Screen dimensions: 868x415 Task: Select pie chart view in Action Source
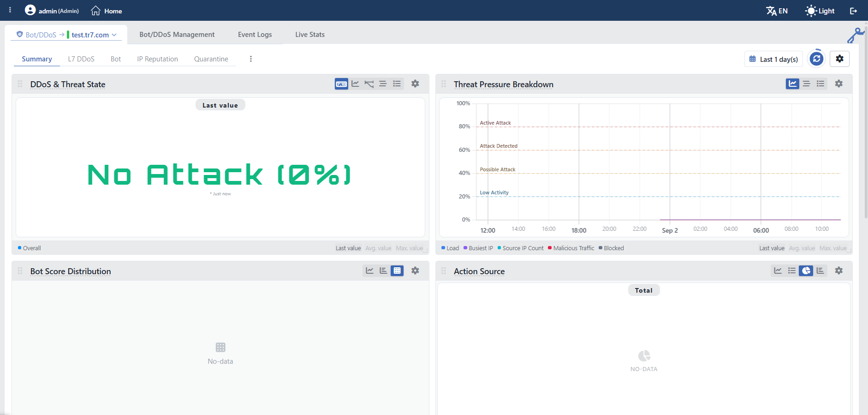[x=806, y=271]
